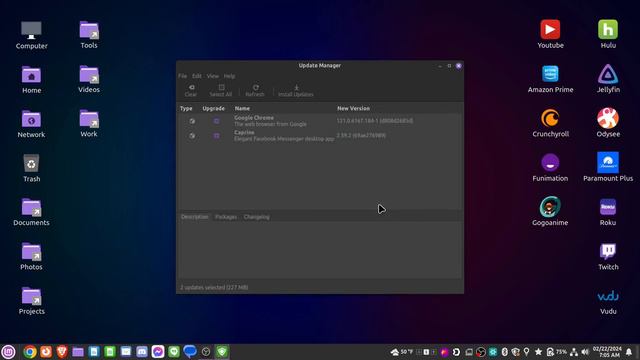The height and width of the screenshot is (360, 640).
Task: Open the Photos folder shortcut
Action: [31, 256]
